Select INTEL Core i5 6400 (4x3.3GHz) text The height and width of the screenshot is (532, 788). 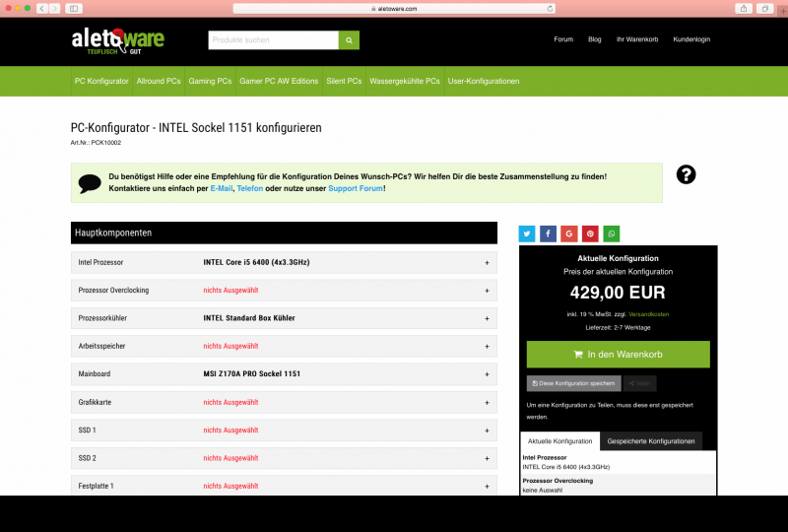click(x=256, y=262)
